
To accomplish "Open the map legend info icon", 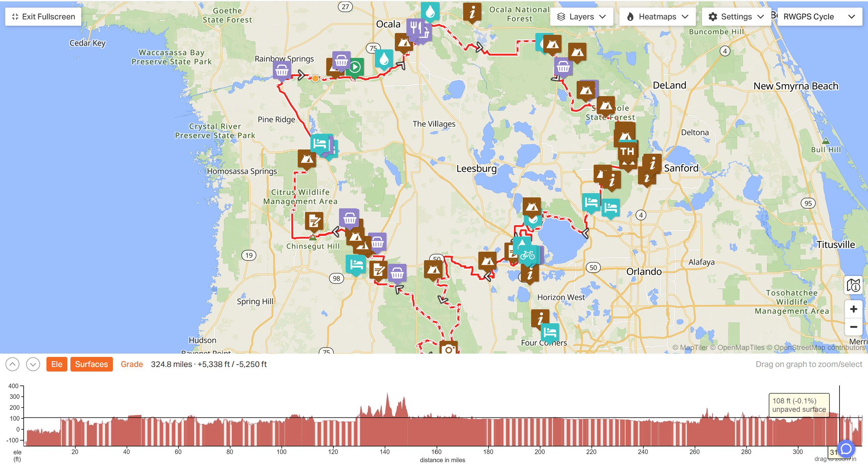I will click(x=853, y=285).
